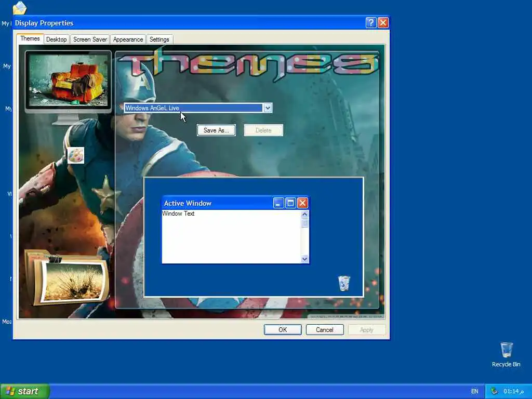Click the Recycle Bin icon in theme preview
Screen dimensions: 532x399
[344, 283]
